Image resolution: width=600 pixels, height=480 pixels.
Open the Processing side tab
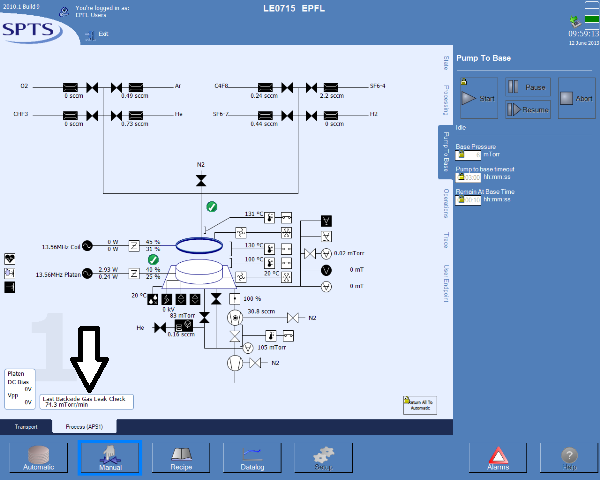click(444, 101)
